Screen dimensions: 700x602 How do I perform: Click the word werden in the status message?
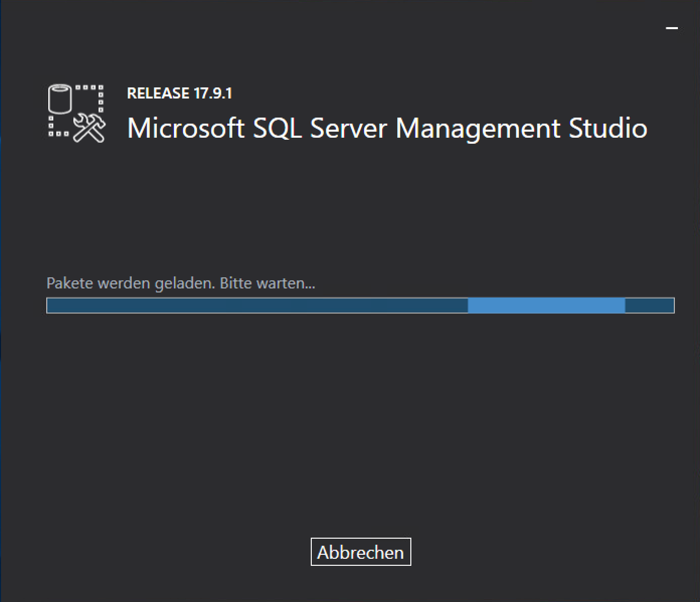point(124,283)
